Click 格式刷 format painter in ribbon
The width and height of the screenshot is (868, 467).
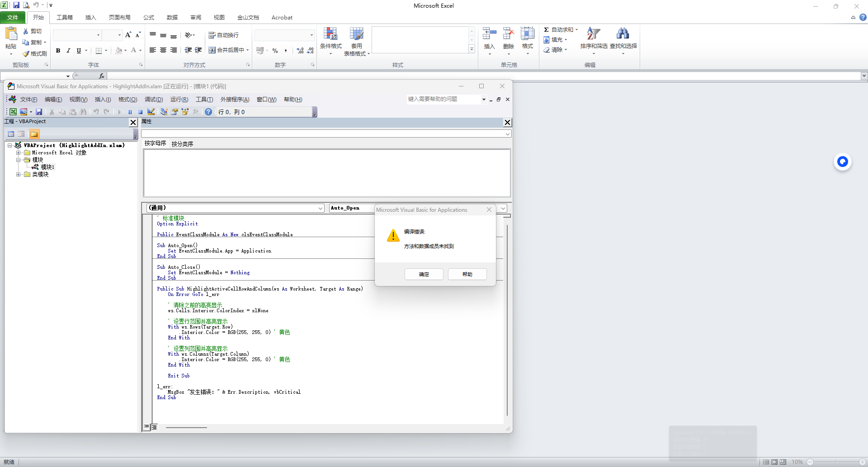click(x=35, y=53)
